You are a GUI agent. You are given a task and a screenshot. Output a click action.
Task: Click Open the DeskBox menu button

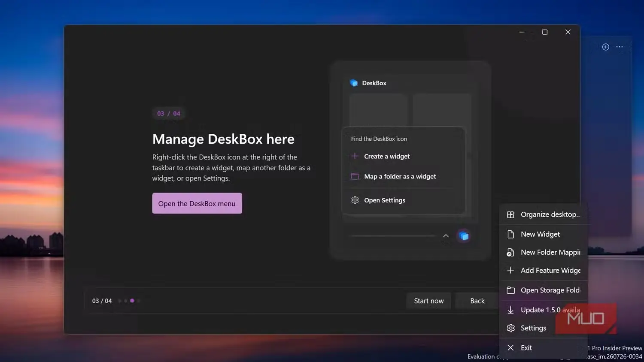click(x=197, y=203)
